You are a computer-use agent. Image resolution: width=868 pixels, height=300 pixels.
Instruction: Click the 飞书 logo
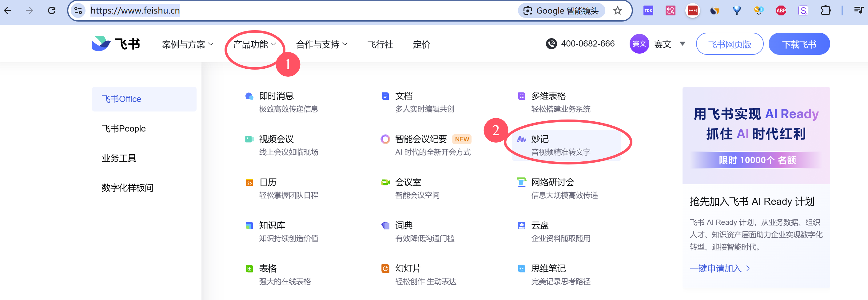(x=116, y=44)
